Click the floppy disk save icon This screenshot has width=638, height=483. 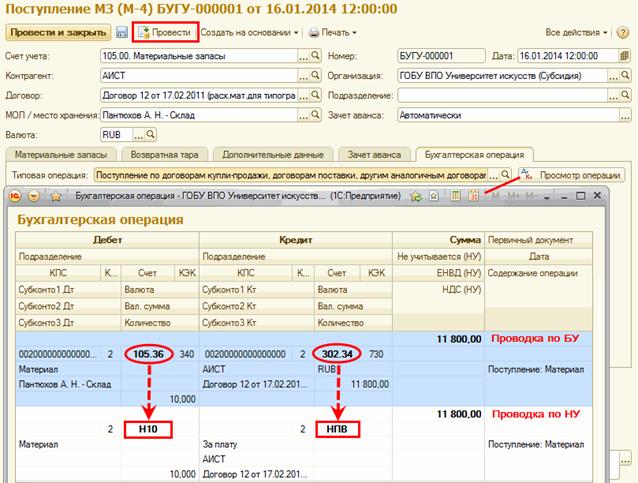[x=121, y=33]
